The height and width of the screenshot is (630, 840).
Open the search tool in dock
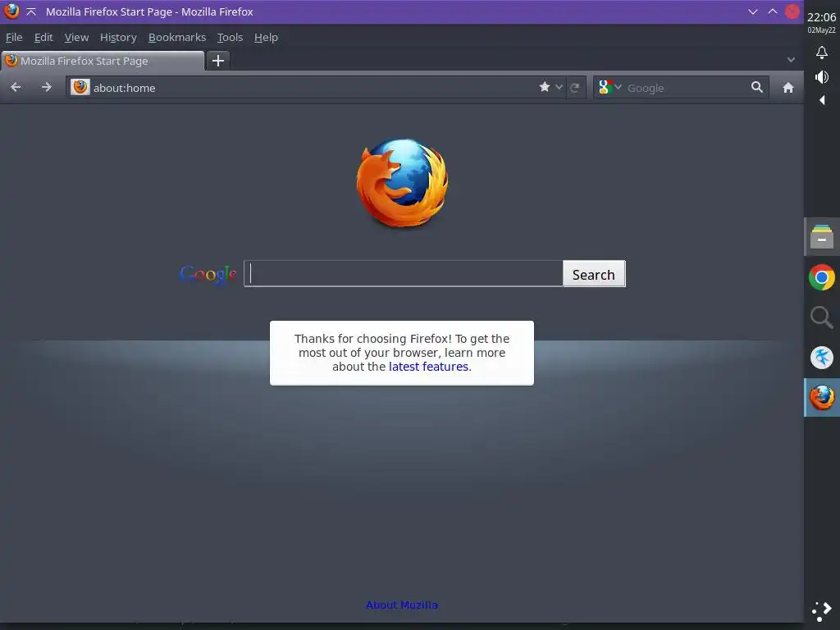click(821, 317)
